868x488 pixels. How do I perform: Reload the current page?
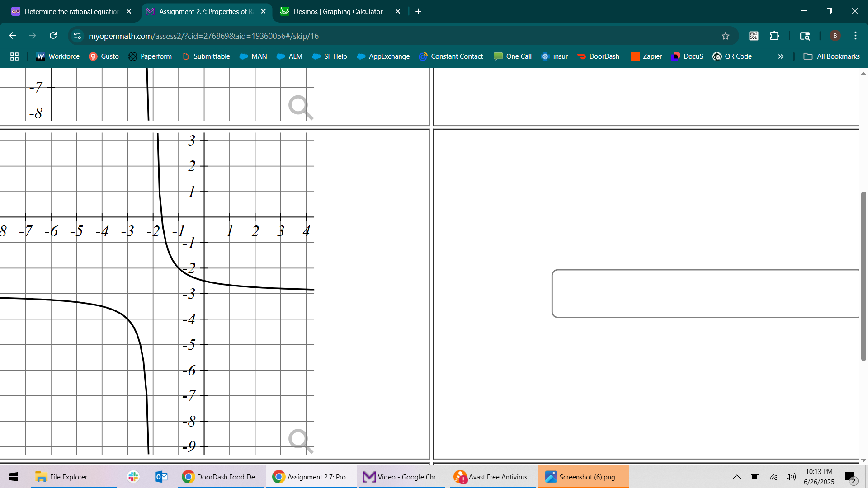[x=53, y=36]
